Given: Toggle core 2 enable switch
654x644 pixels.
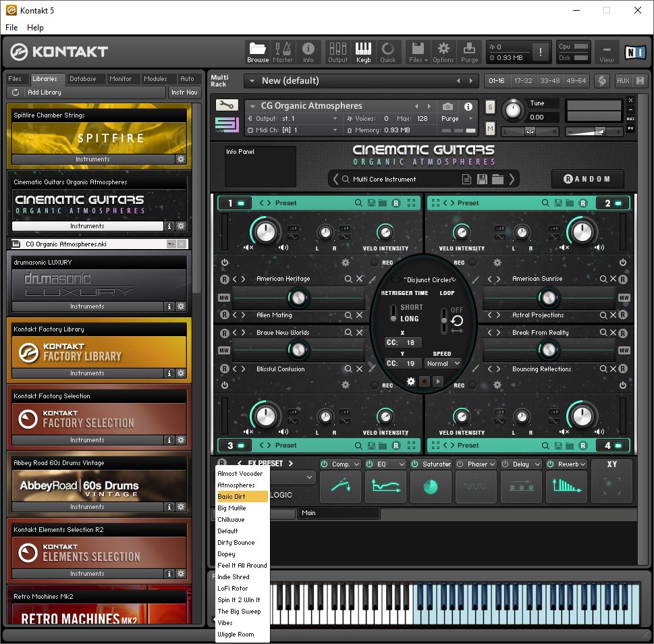Looking at the screenshot, I should point(618,203).
